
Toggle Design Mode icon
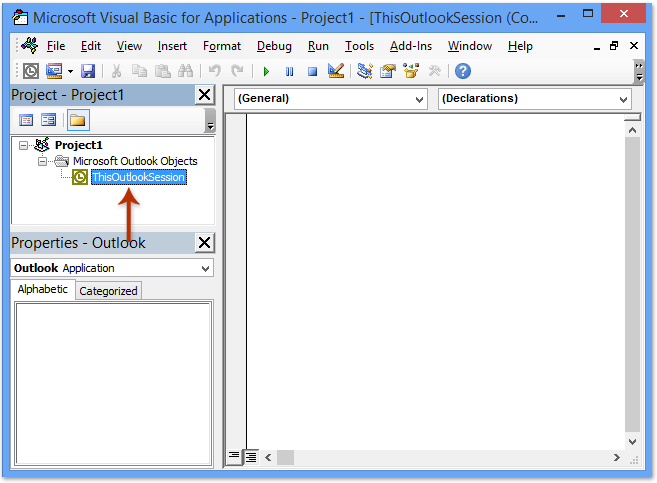click(x=336, y=71)
